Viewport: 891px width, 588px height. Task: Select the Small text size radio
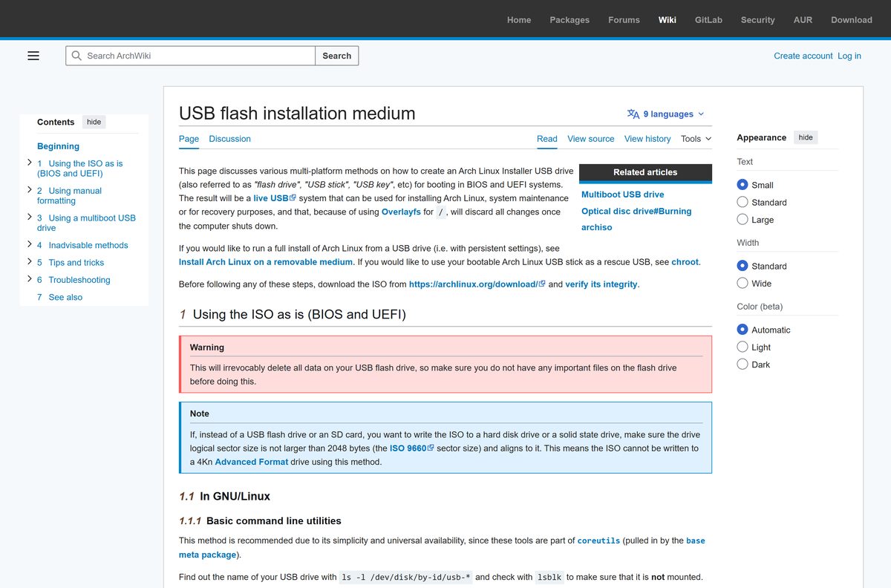[x=742, y=185]
